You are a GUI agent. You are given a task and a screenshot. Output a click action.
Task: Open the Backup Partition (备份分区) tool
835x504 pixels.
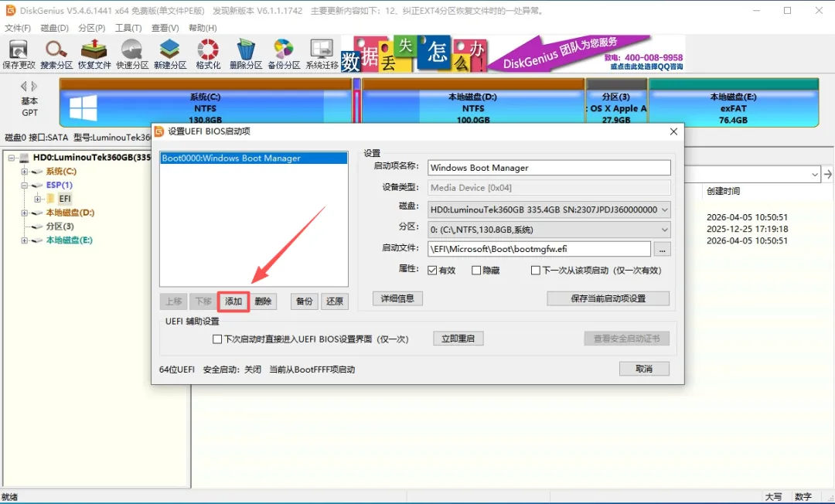tap(284, 54)
